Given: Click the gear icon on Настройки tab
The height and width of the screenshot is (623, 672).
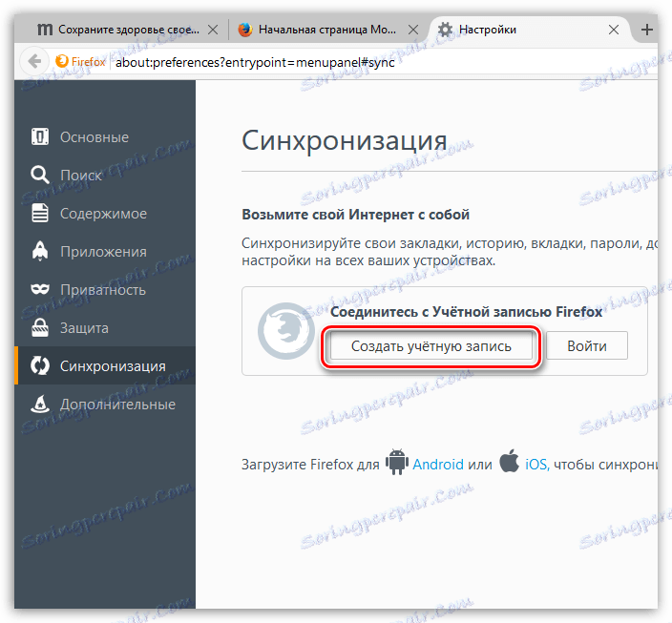Looking at the screenshot, I should [445, 30].
